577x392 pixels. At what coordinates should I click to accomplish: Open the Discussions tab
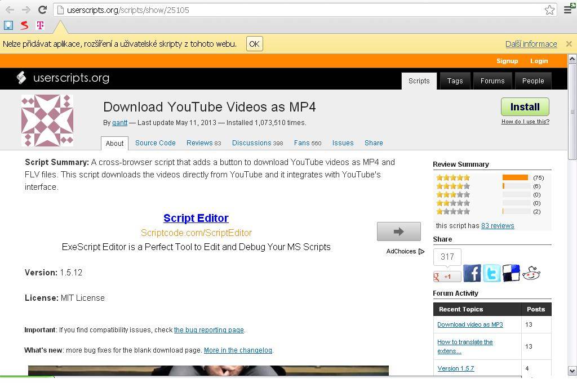[x=257, y=143]
